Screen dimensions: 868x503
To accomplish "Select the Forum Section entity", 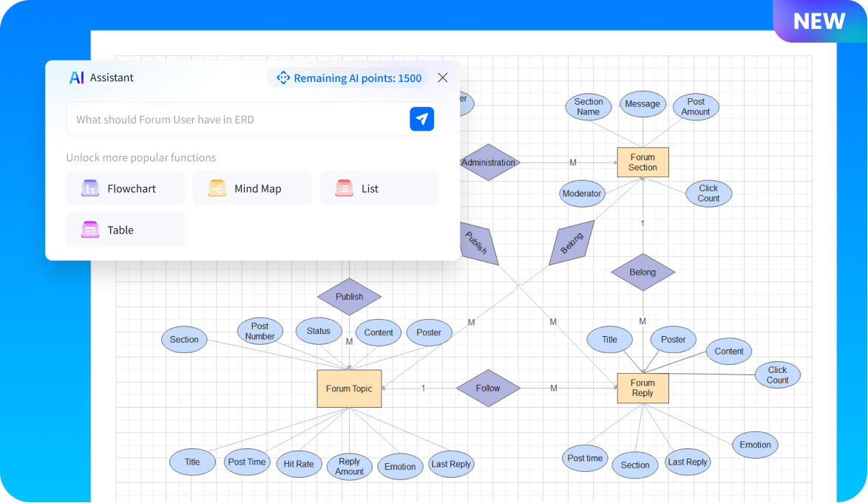I will [x=642, y=162].
